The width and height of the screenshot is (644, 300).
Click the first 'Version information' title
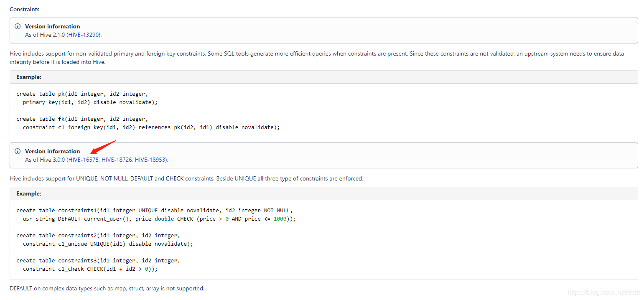53,26
